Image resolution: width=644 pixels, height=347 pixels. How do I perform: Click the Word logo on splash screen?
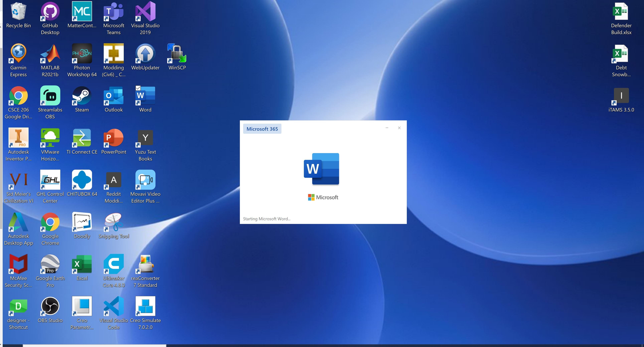pos(321,169)
